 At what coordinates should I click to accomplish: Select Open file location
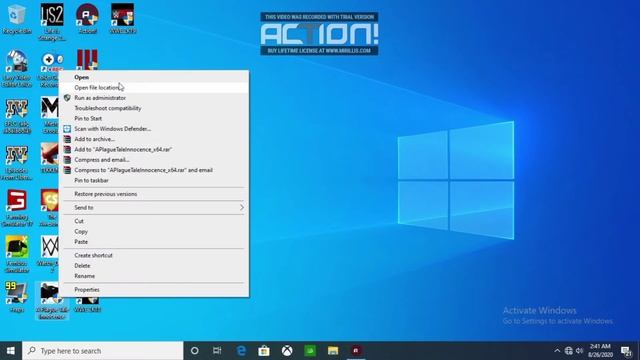click(x=154, y=87)
